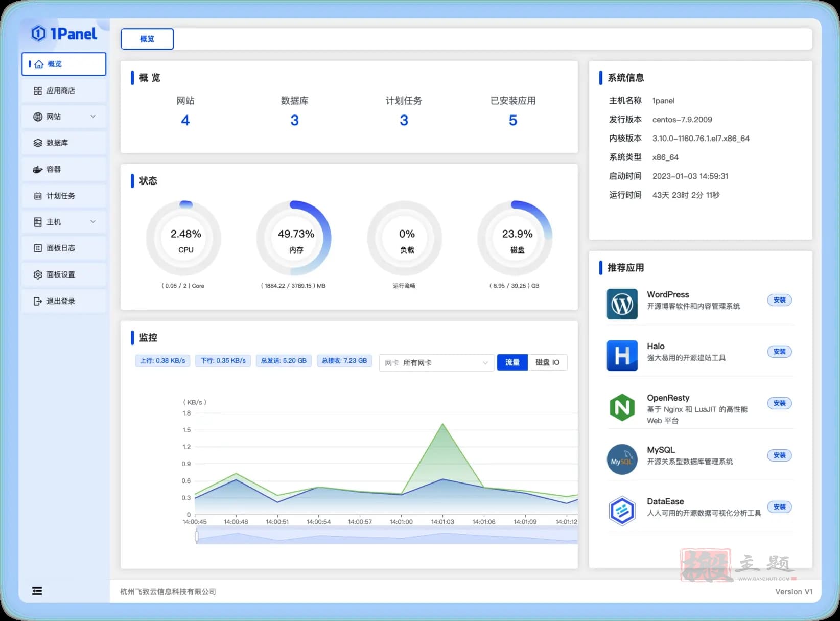The image size is (840, 621).
Task: Install MySQL with its 安装 button
Action: 779,455
